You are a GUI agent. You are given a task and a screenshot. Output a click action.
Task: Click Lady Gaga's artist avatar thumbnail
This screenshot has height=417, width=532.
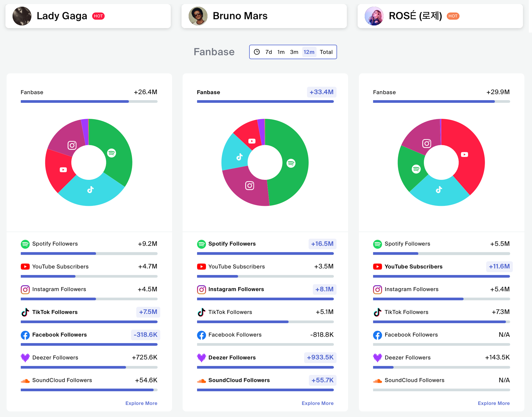[22, 16]
